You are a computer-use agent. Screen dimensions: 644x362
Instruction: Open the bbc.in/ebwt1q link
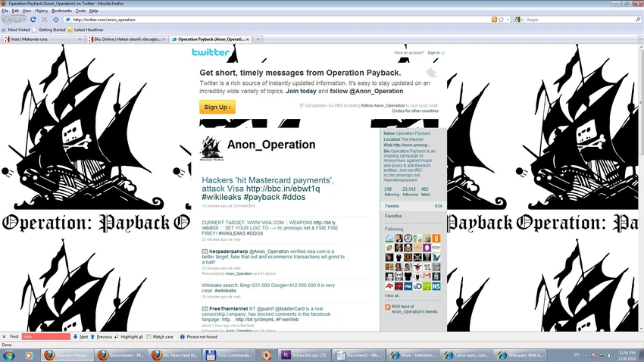click(x=283, y=189)
